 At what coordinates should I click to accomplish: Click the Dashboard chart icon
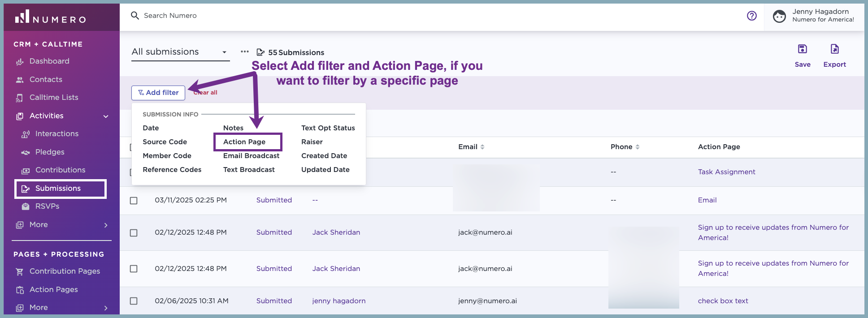point(20,61)
